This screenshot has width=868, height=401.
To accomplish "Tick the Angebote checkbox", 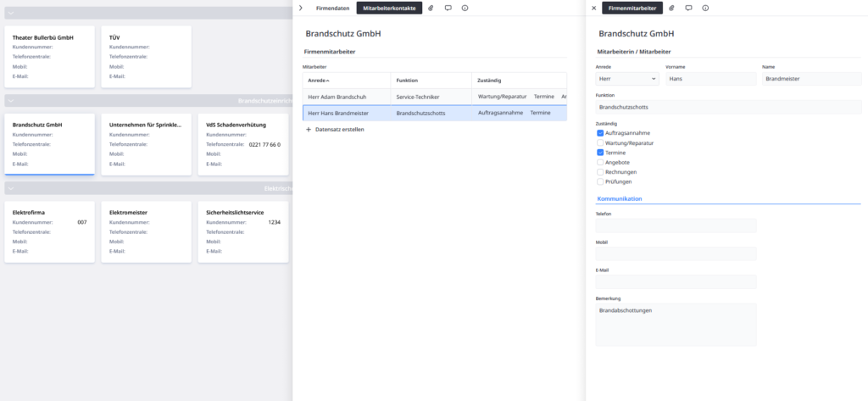I will [x=600, y=162].
